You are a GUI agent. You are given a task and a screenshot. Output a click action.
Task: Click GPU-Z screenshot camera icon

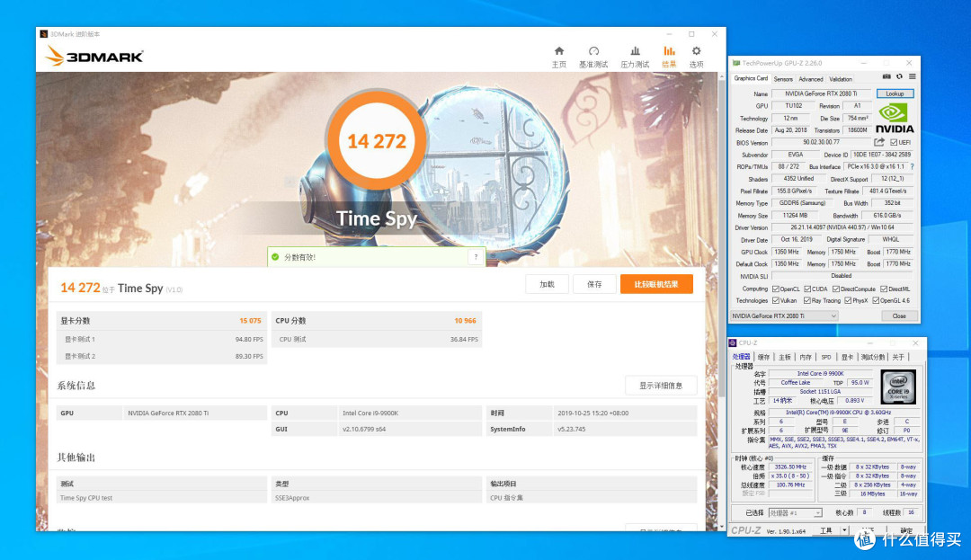886,76
